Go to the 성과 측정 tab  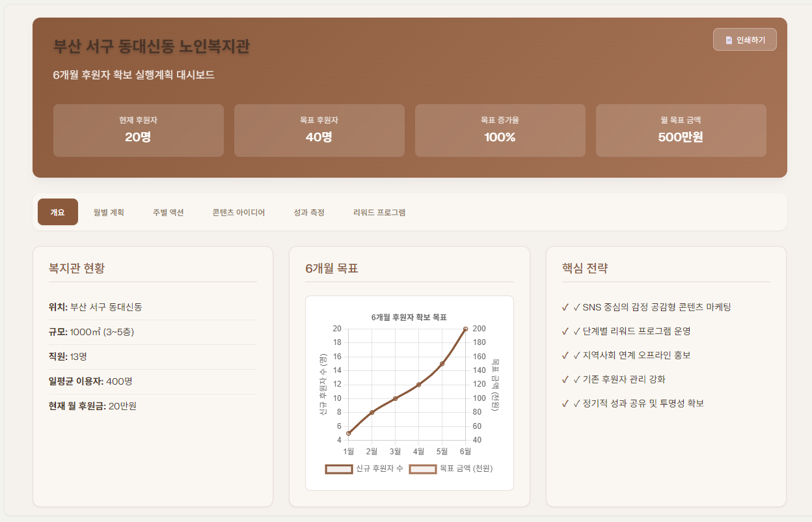[308, 211]
